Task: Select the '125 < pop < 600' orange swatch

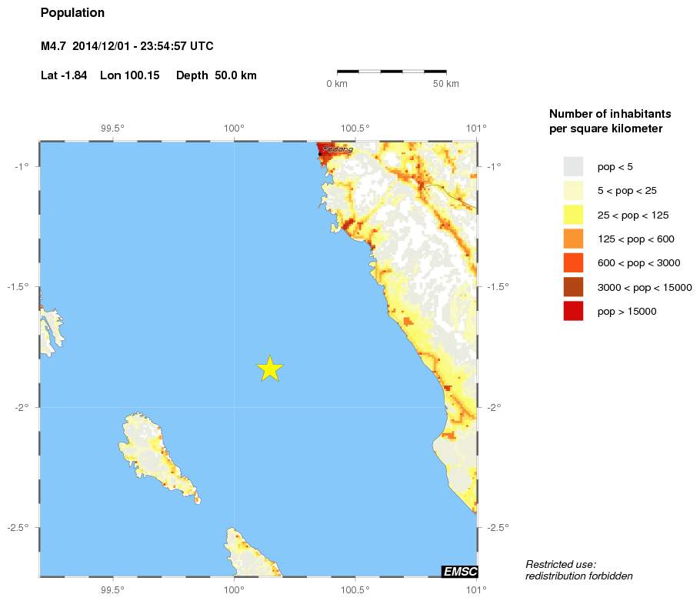Action: (573, 239)
